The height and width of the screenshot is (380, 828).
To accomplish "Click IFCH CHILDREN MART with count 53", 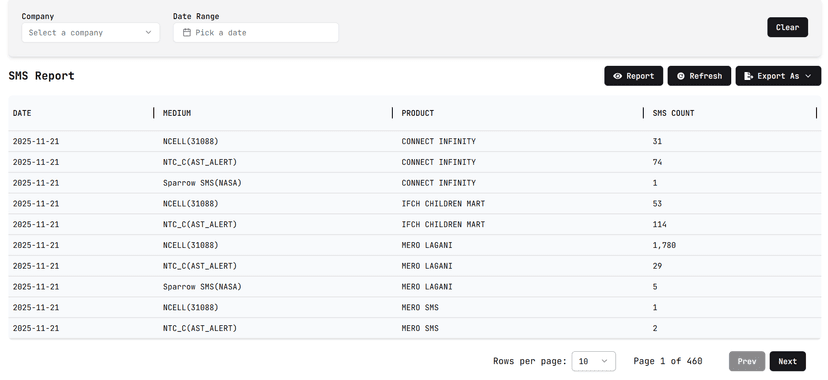I will pyautogui.click(x=443, y=204).
